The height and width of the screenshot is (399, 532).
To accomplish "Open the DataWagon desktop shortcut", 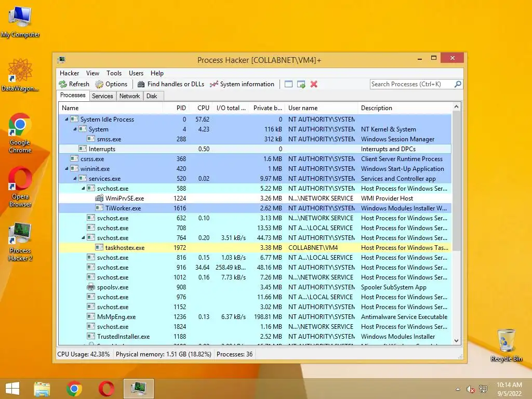I will pyautogui.click(x=20, y=75).
